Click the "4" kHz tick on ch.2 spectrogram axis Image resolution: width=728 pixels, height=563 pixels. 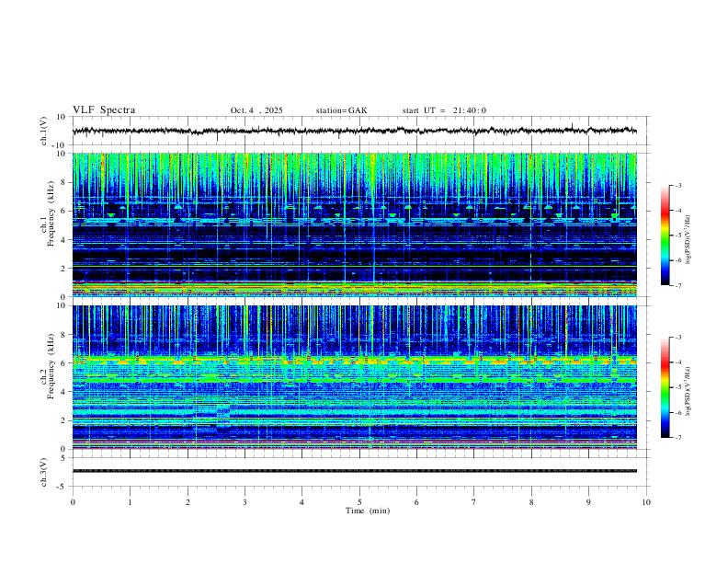pos(64,392)
